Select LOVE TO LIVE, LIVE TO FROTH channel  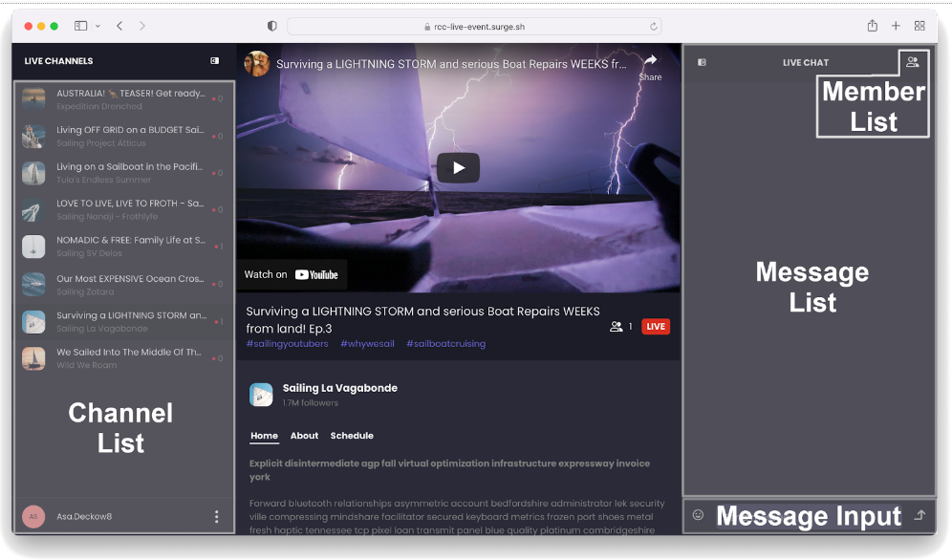124,209
